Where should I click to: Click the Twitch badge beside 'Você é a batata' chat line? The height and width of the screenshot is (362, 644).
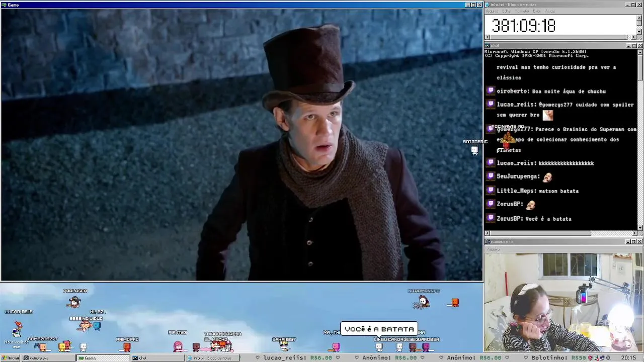[491, 219]
